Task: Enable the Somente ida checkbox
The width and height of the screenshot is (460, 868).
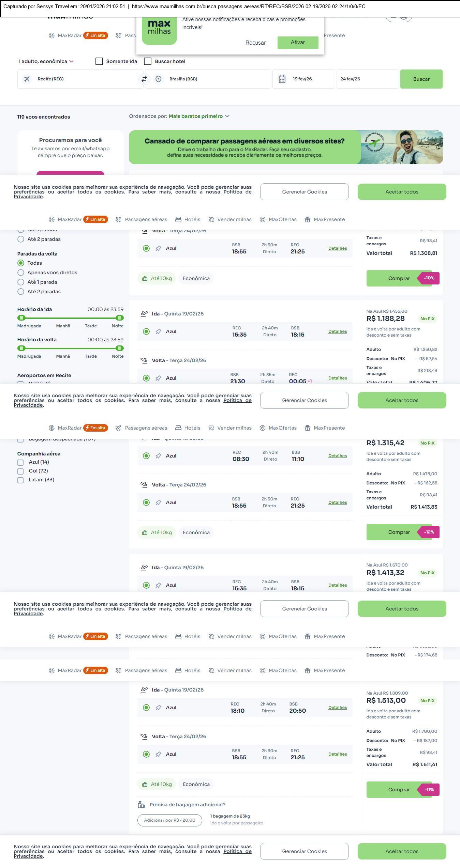Action: (99, 61)
